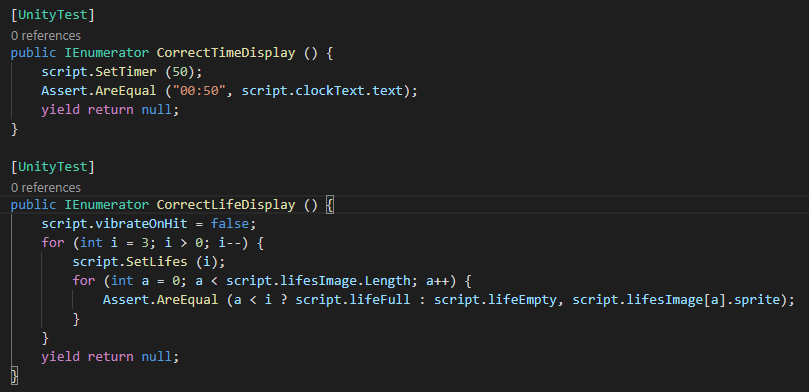Viewport: 809px width, 392px height.
Task: Click 'a++' in the inner for loop
Action: pyautogui.click(x=438, y=281)
